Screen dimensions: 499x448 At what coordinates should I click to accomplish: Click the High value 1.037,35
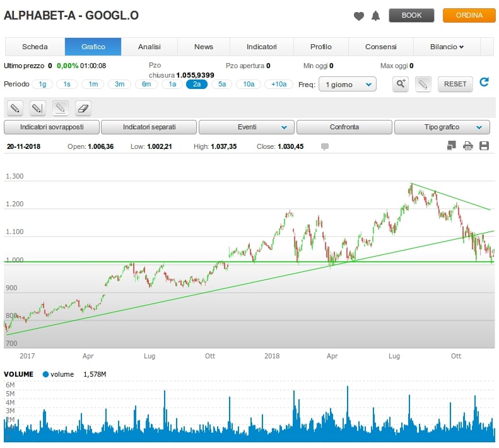pos(224,146)
